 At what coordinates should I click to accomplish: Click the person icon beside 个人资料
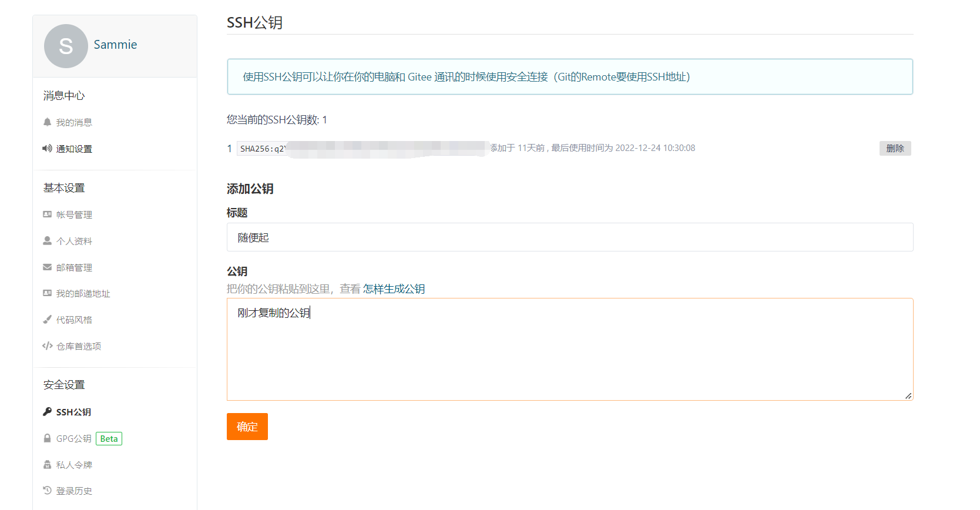pos(47,241)
